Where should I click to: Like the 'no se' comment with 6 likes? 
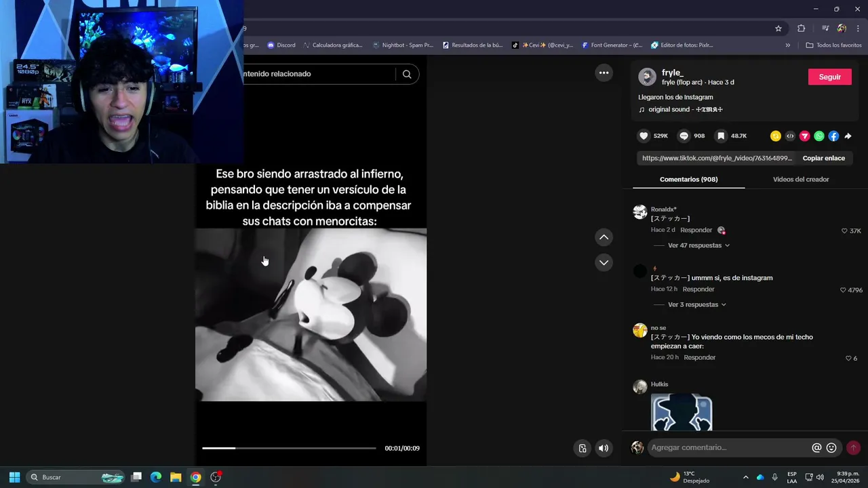(848, 359)
